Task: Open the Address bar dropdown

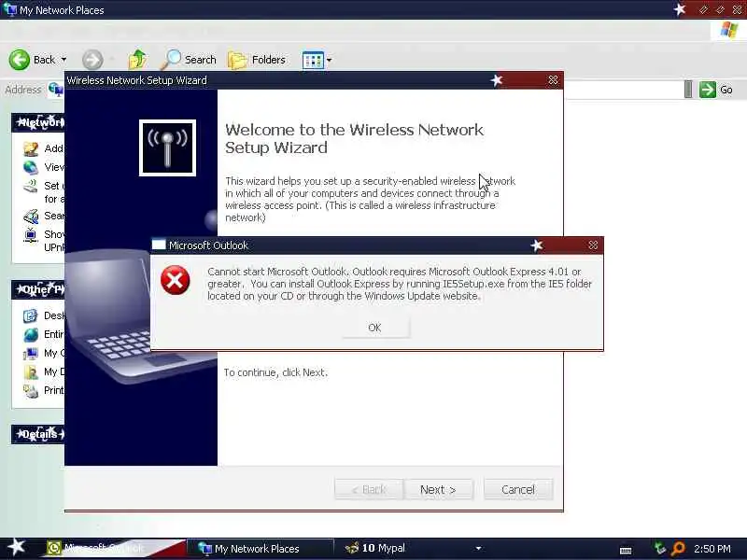Action: click(688, 90)
